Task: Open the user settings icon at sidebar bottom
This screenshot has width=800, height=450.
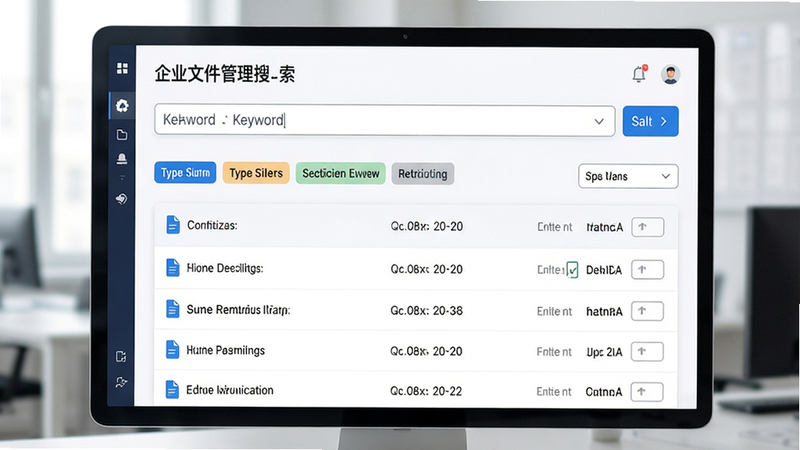Action: coord(121,382)
